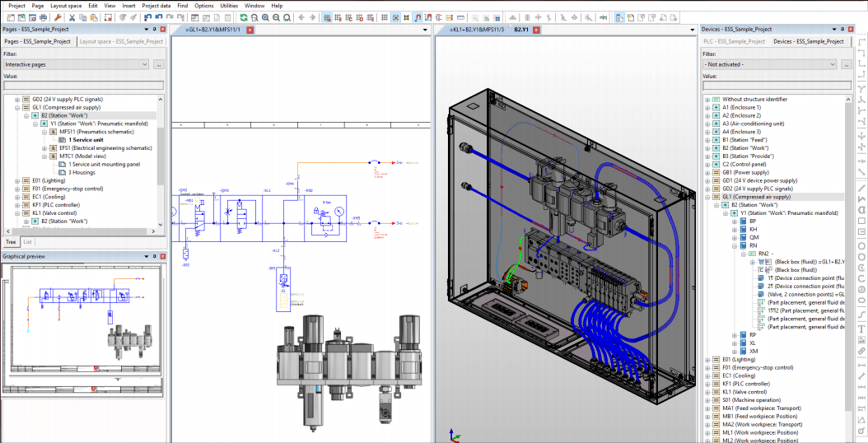This screenshot has width=868, height=443.
Task: Open the Interactive pages filter dropdown
Action: pyautogui.click(x=144, y=64)
